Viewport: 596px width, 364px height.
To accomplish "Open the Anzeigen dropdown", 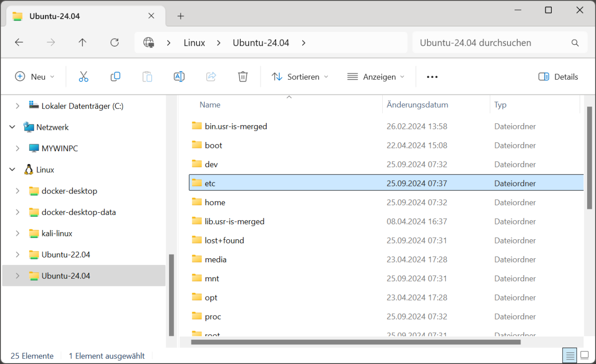I will [x=376, y=77].
